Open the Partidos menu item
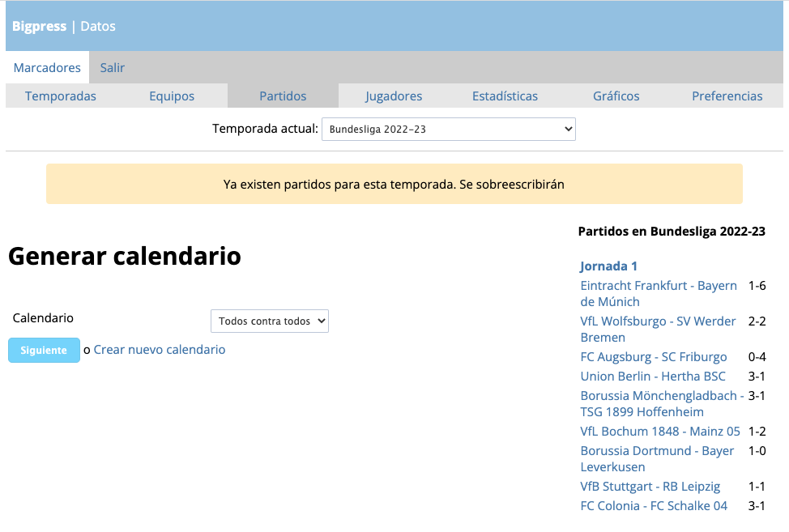Viewport: 789px width, 532px height. (283, 96)
